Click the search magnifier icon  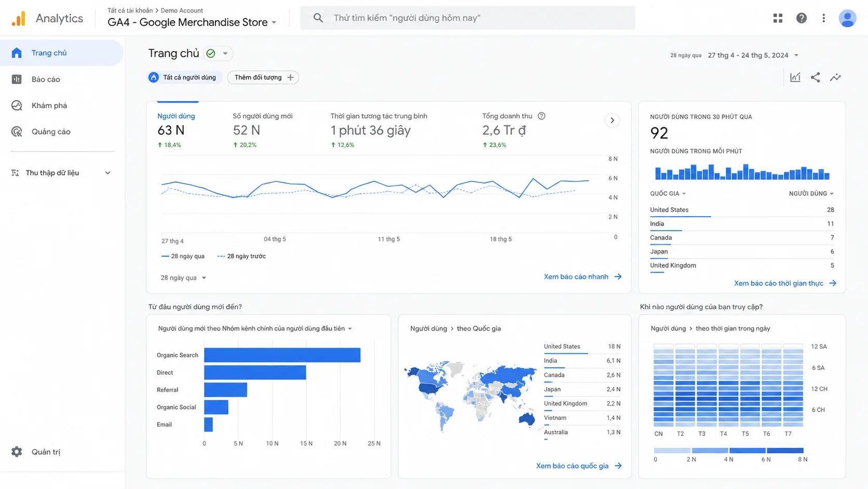tap(318, 18)
